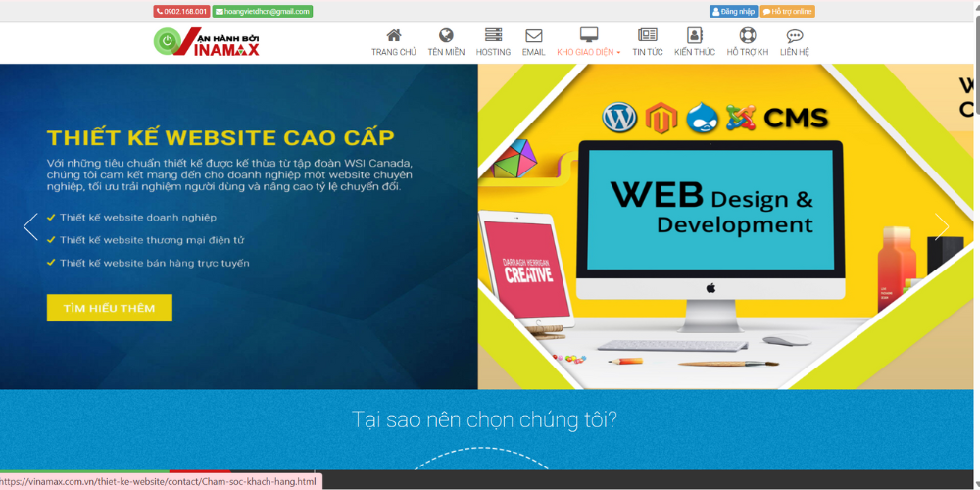Open the TRANG CHỦ menu item

coord(394,53)
